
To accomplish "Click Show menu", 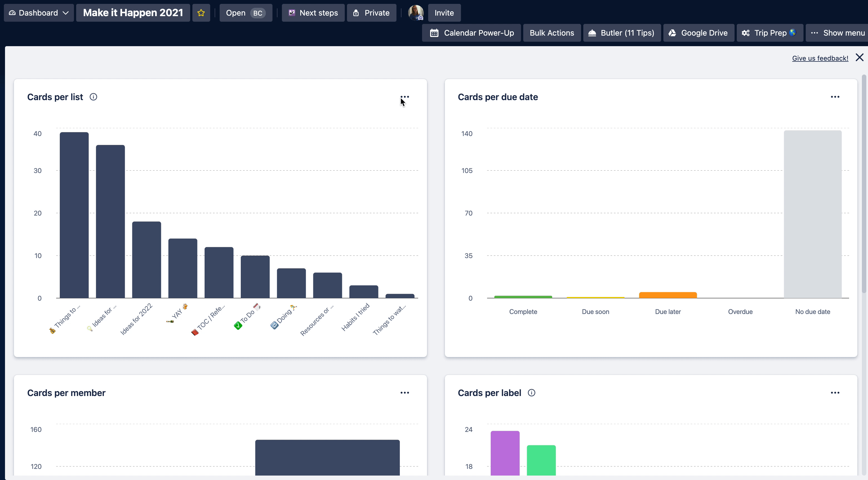I will click(837, 33).
